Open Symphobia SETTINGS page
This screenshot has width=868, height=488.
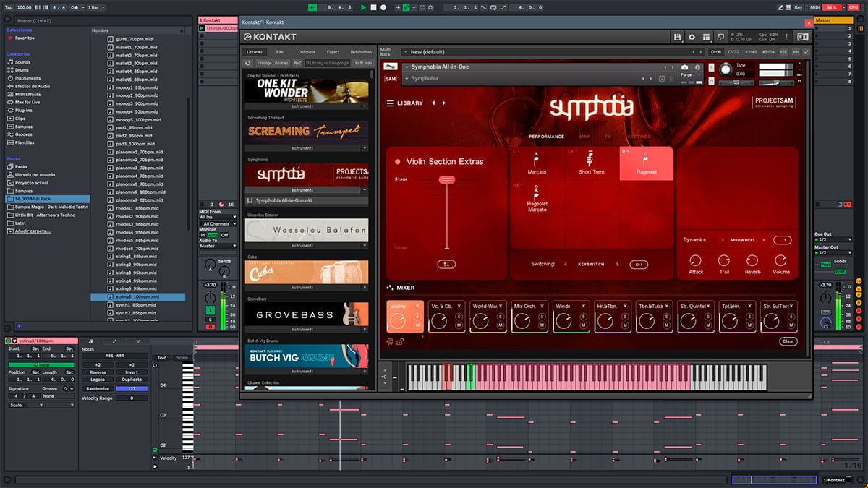(638, 137)
